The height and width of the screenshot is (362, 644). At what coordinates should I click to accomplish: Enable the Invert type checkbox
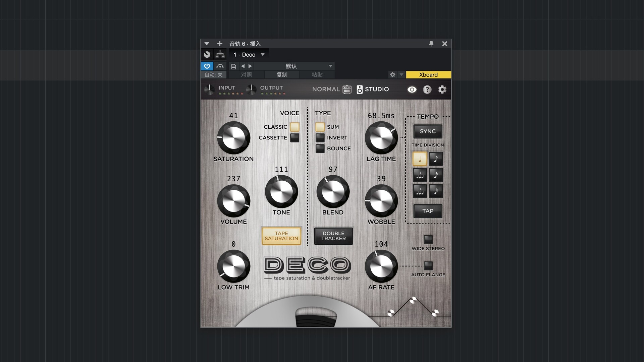(320, 138)
